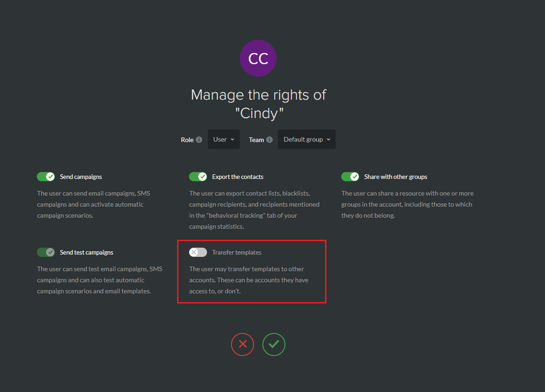
Task: Toggle off Send campaigns switch
Action: point(46,177)
